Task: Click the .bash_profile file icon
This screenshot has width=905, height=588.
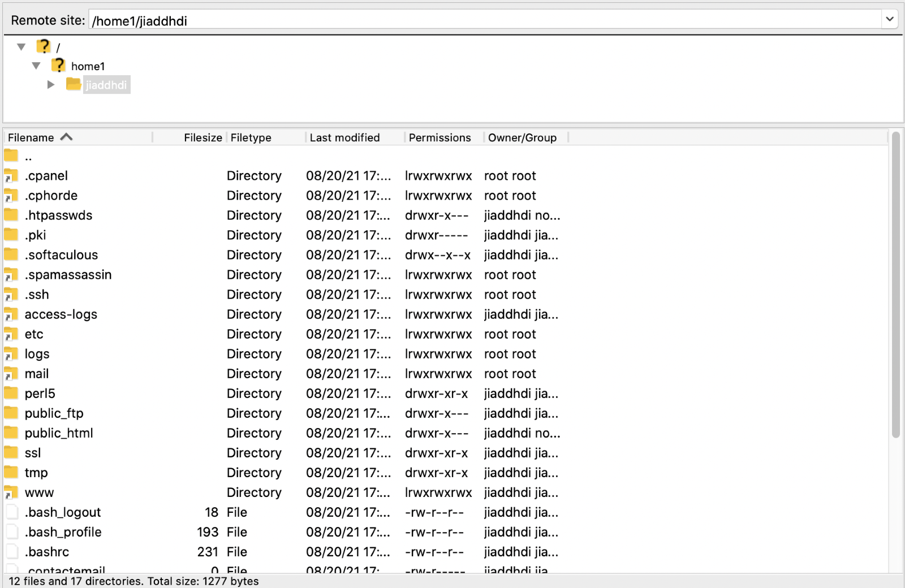Action: point(12,532)
